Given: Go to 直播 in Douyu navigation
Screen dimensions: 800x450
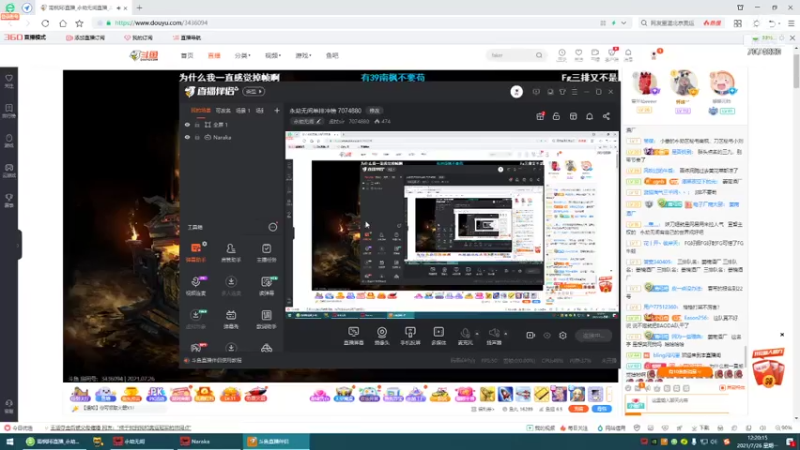Looking at the screenshot, I should (x=214, y=55).
